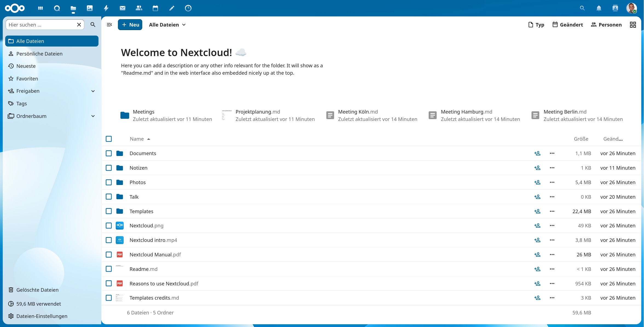644x327 pixels.
Task: Go to Persönliche Dateien
Action: pos(52,54)
